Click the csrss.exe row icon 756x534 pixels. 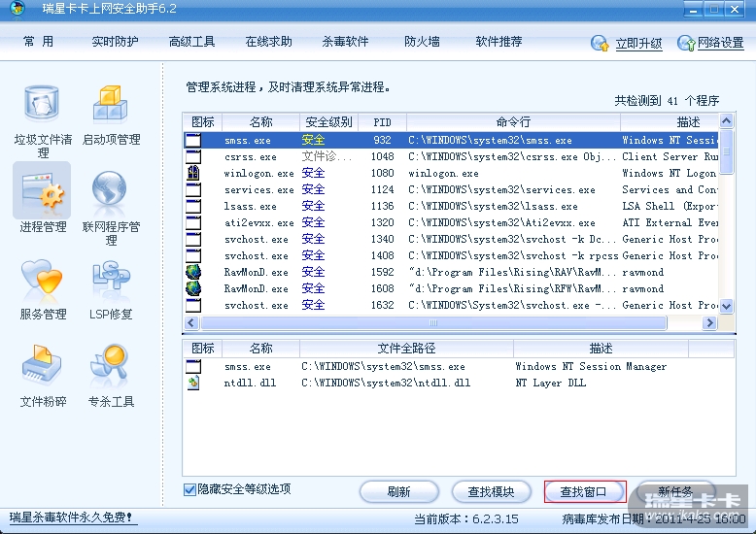coord(193,156)
